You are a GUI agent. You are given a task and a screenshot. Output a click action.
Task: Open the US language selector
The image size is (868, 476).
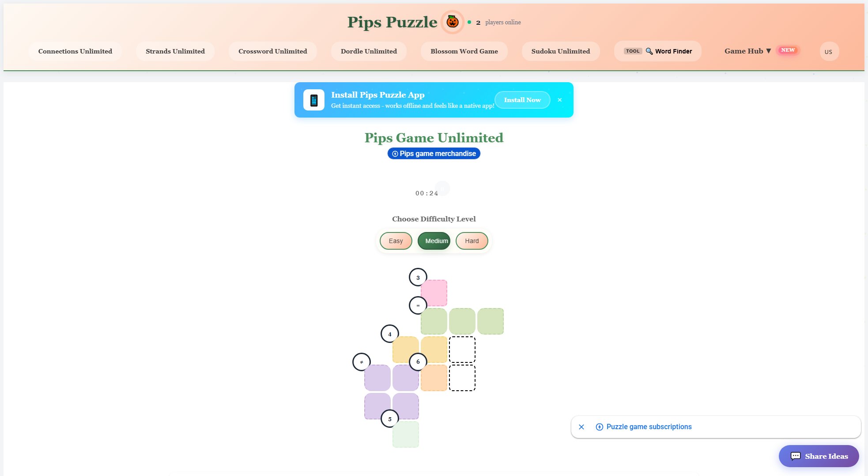829,51
